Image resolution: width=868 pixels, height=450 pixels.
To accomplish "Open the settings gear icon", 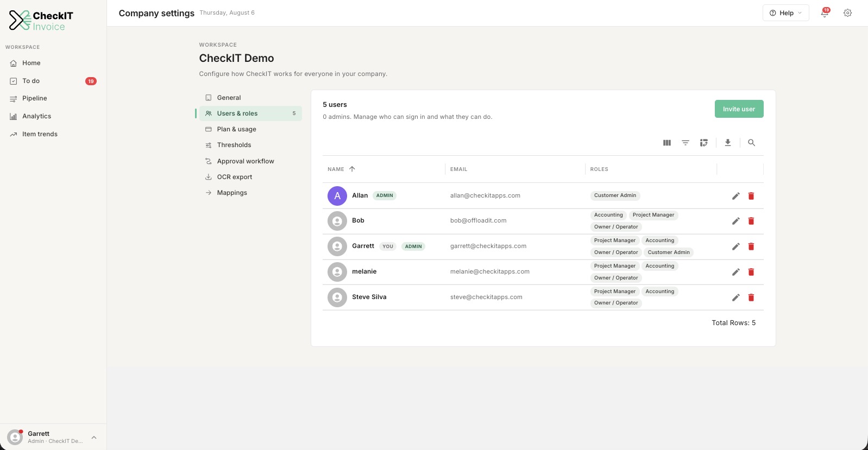I will point(847,13).
